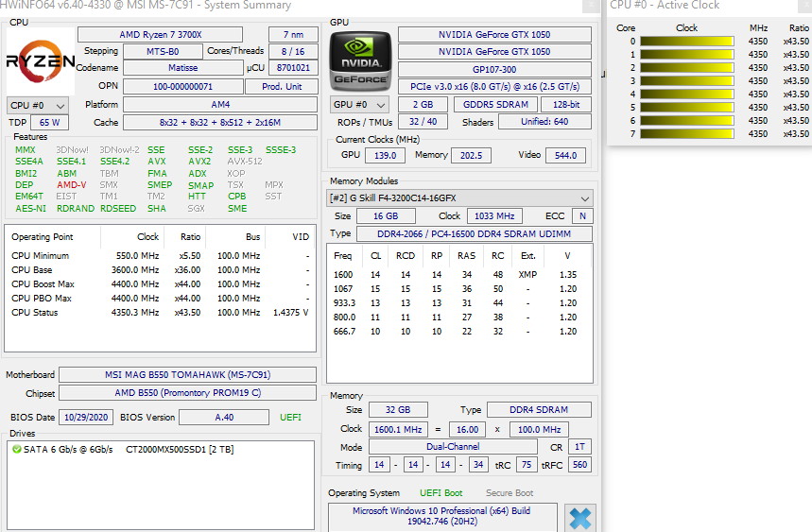
Task: Click the module size 16 GB field
Action: (x=386, y=215)
